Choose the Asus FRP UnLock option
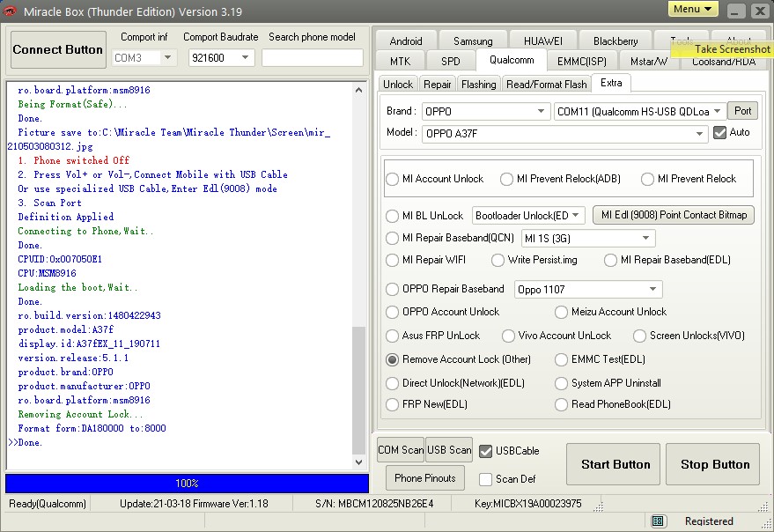Viewport: 774px width, 532px height. 393,336
